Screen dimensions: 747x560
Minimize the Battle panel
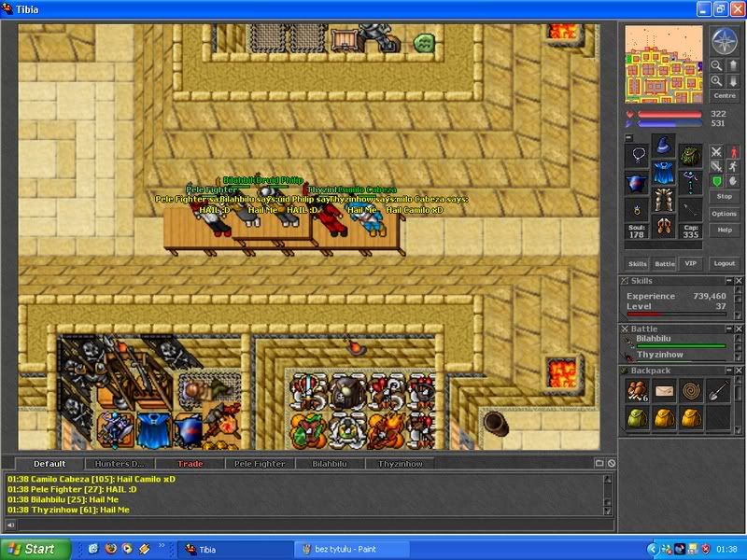pos(729,329)
